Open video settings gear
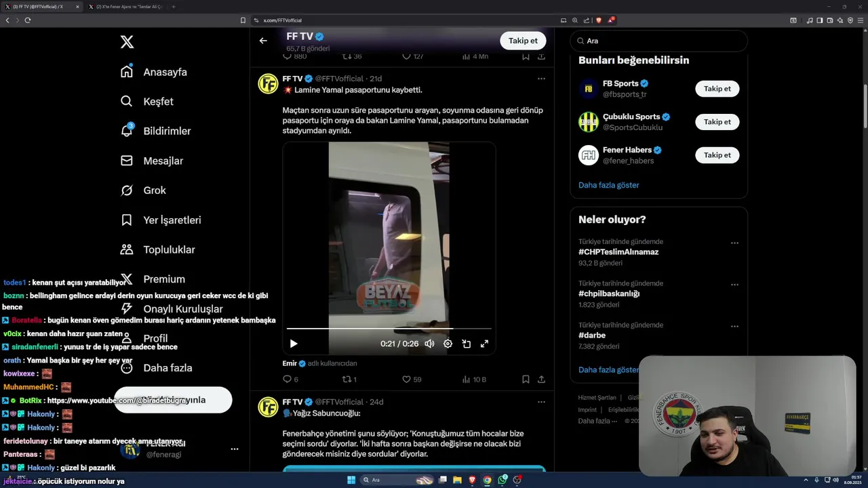 click(x=448, y=344)
